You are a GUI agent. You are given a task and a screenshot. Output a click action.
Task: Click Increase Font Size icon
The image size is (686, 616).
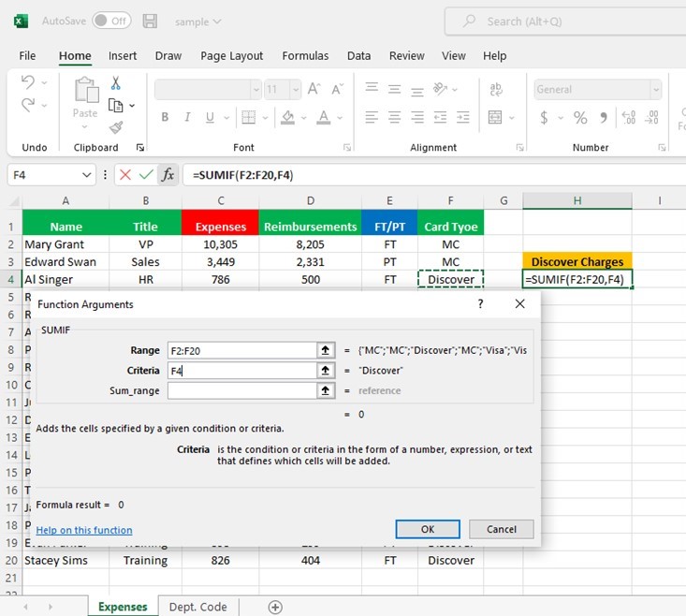[314, 89]
